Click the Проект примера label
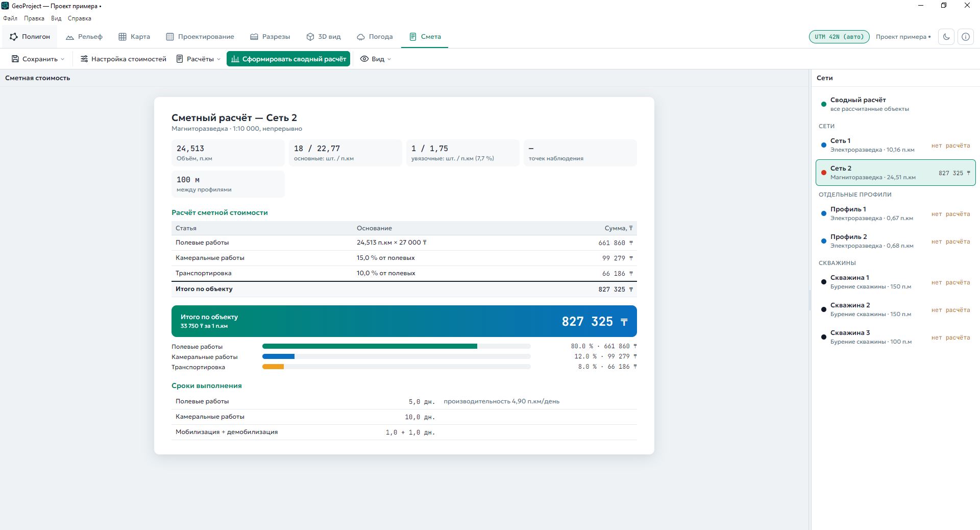Viewport: 980px width, 530px height. [903, 37]
